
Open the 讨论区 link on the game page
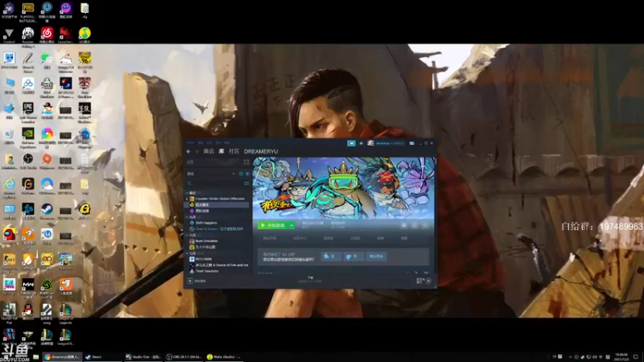[355, 238]
